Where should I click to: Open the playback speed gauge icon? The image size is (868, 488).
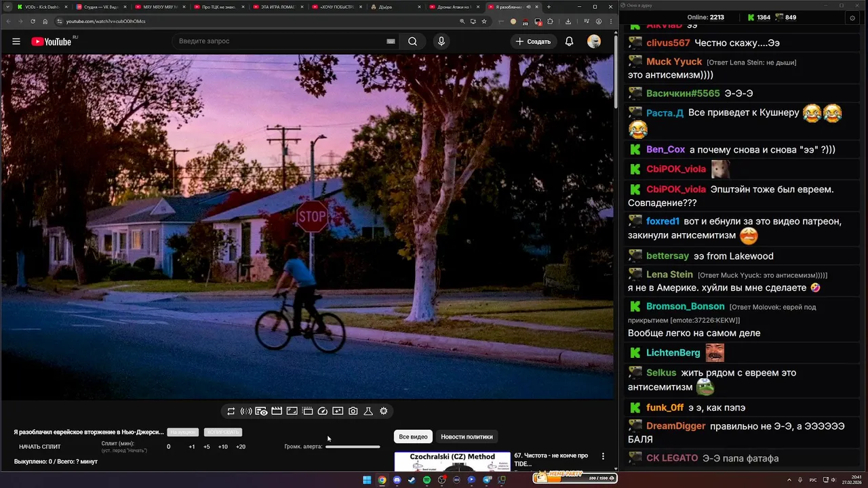tap(323, 411)
